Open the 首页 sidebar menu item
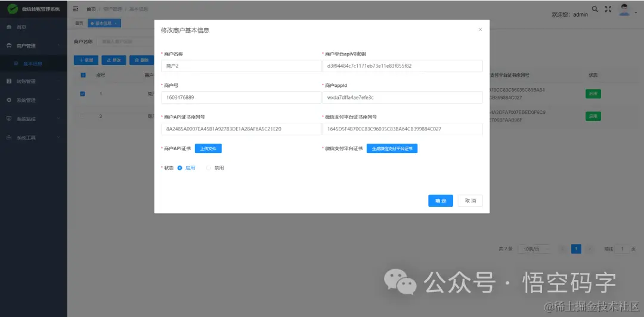This screenshot has height=317, width=644. 33,27
